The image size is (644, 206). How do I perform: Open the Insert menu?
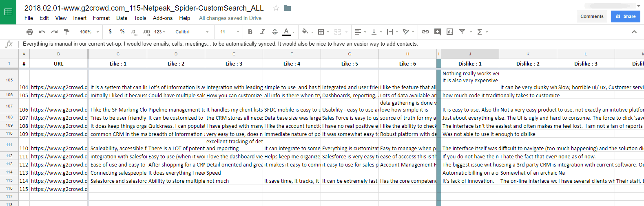[x=80, y=18]
